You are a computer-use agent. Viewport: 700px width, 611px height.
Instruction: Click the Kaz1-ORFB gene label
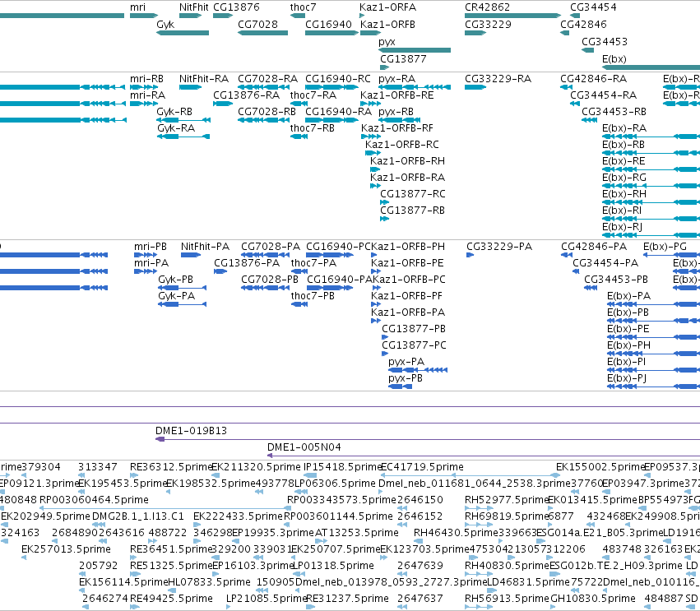[x=387, y=25]
